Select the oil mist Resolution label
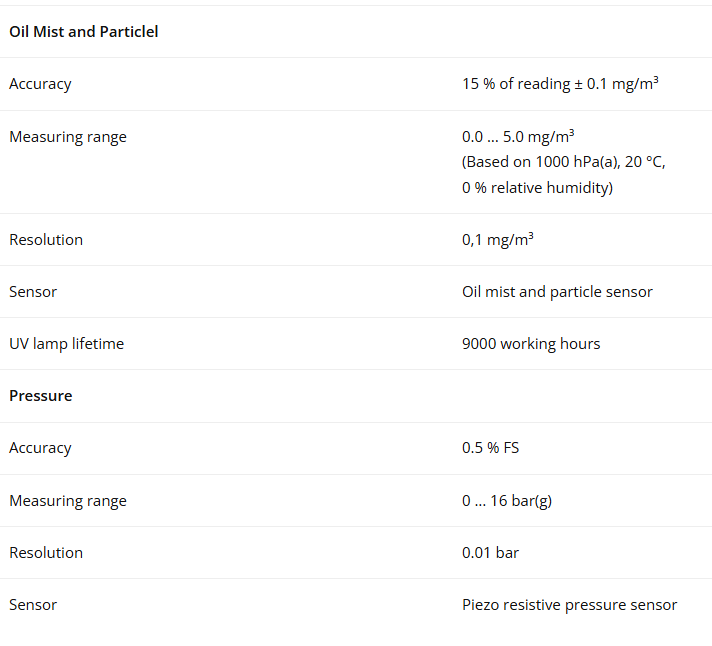Image resolution: width=712 pixels, height=646 pixels. (46, 240)
